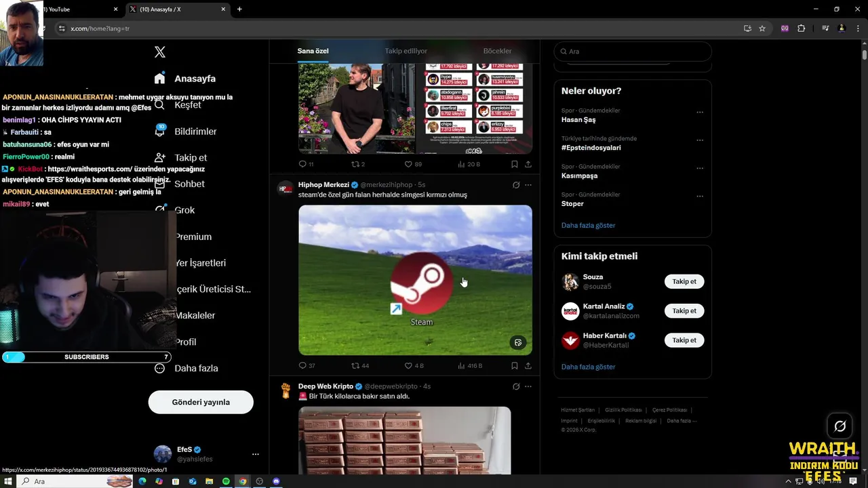The width and height of the screenshot is (868, 488).
Task: Open Yer İşaretleri in sidebar
Action: [200, 263]
